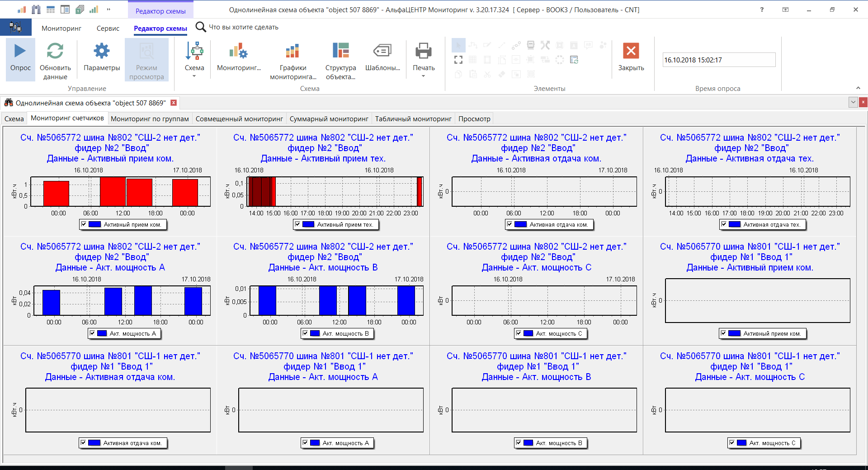
Task: Open Параметры gear icon
Action: (x=102, y=51)
